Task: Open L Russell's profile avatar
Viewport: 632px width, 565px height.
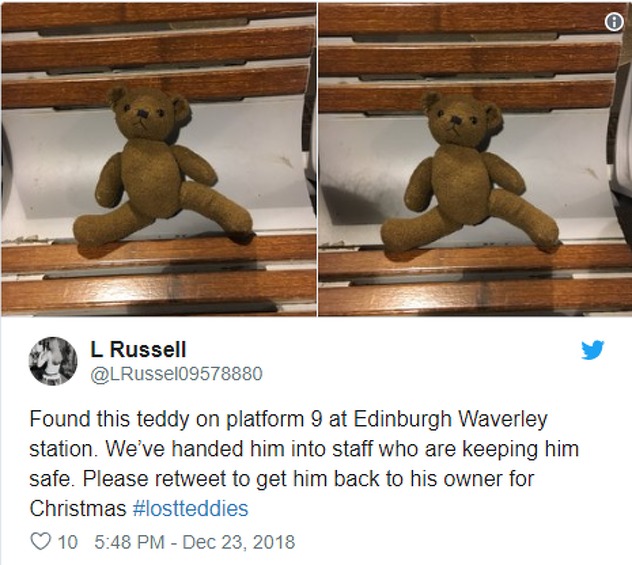Action: point(53,361)
